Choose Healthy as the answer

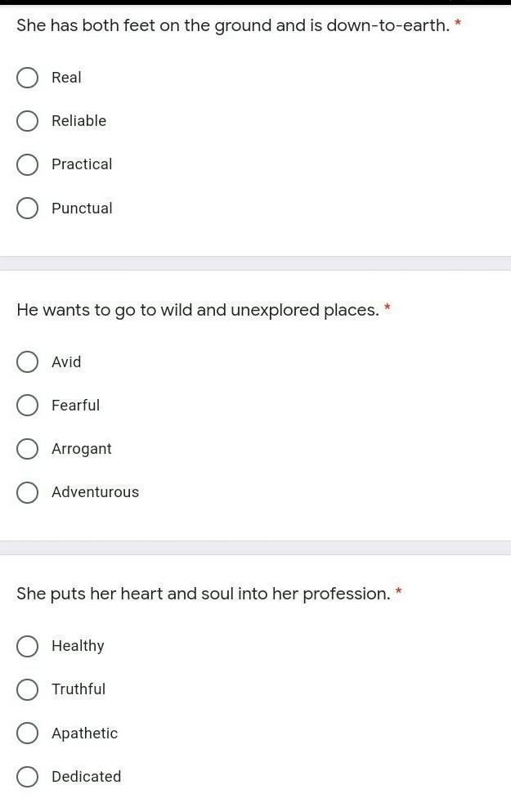[x=27, y=646]
